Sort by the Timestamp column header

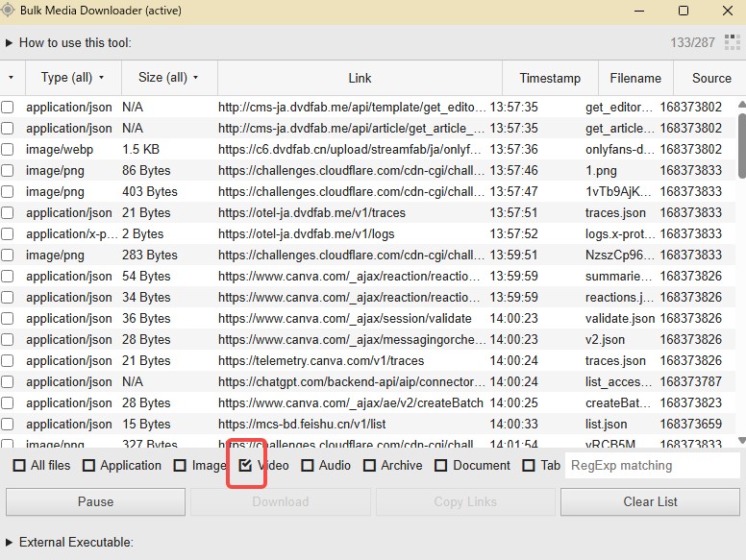coord(550,78)
